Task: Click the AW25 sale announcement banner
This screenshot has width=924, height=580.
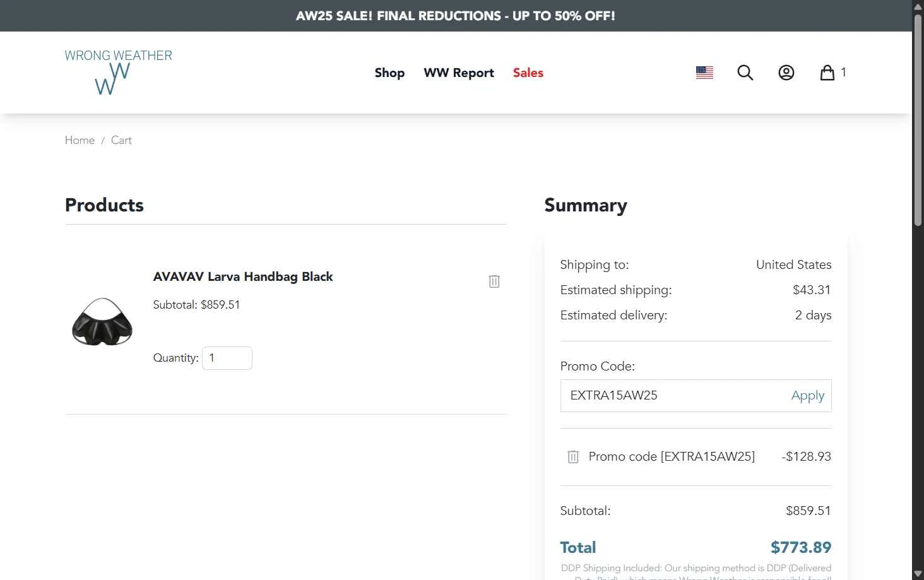Action: tap(456, 16)
